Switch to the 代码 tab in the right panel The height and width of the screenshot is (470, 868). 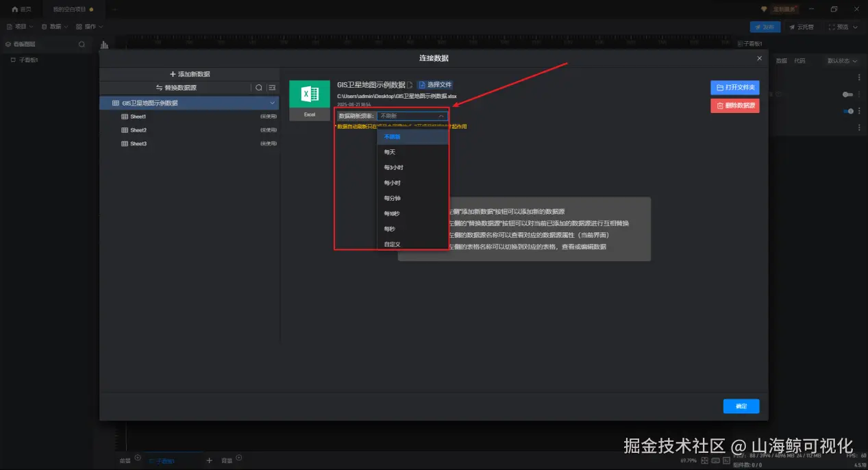coord(799,61)
